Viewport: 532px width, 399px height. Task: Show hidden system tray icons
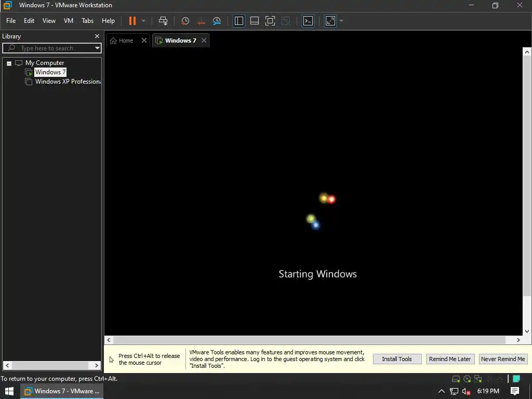[442, 391]
